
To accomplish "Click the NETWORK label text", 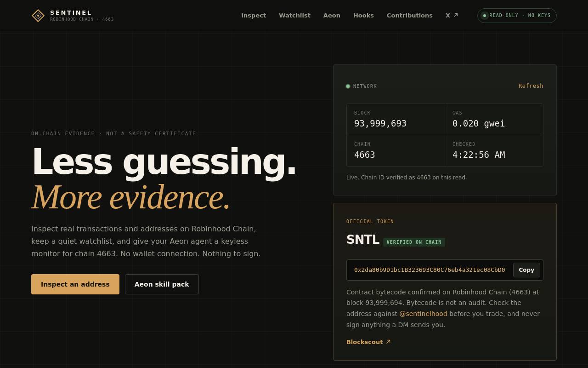I will click(x=365, y=86).
